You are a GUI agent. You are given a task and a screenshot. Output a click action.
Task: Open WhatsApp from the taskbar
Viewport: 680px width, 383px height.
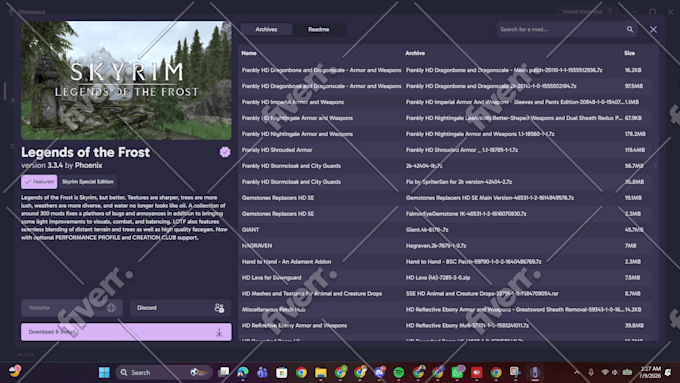[457, 372]
